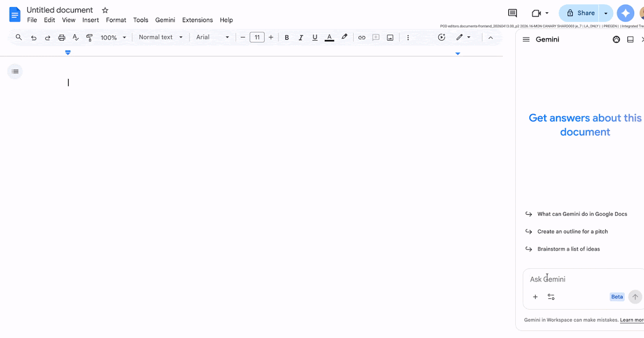644x338 pixels.
Task: Open the File menu
Action: click(32, 20)
